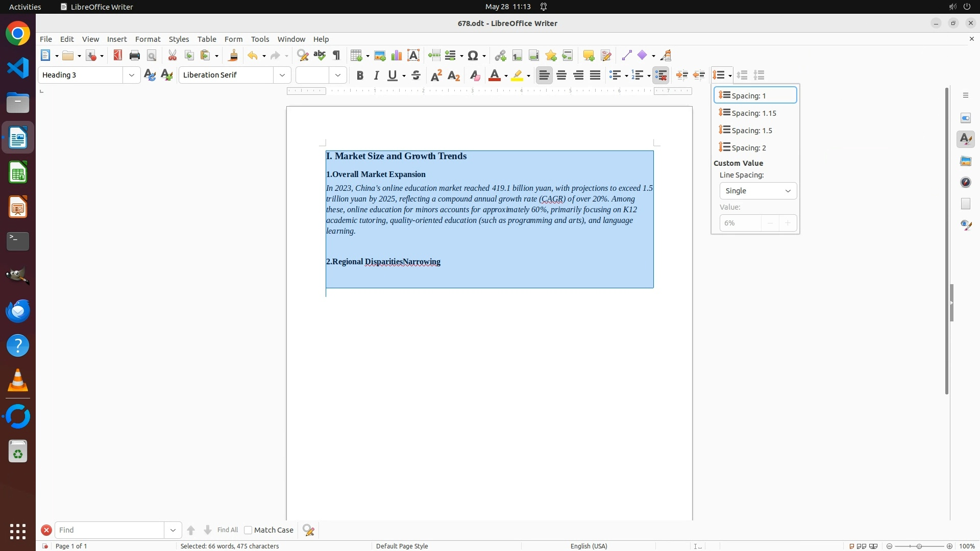Toggle formatting marks (pilcrow) icon
Viewport: 980px width, 551px height.
pos(336,56)
